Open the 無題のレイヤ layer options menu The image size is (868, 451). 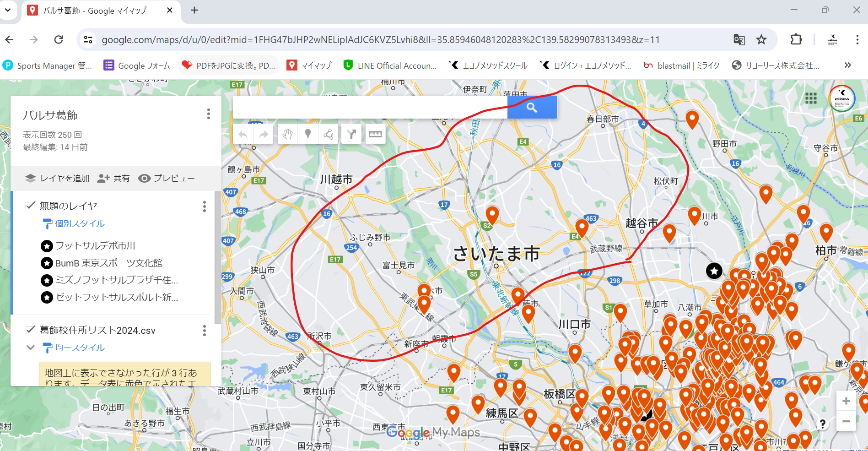pyautogui.click(x=205, y=207)
